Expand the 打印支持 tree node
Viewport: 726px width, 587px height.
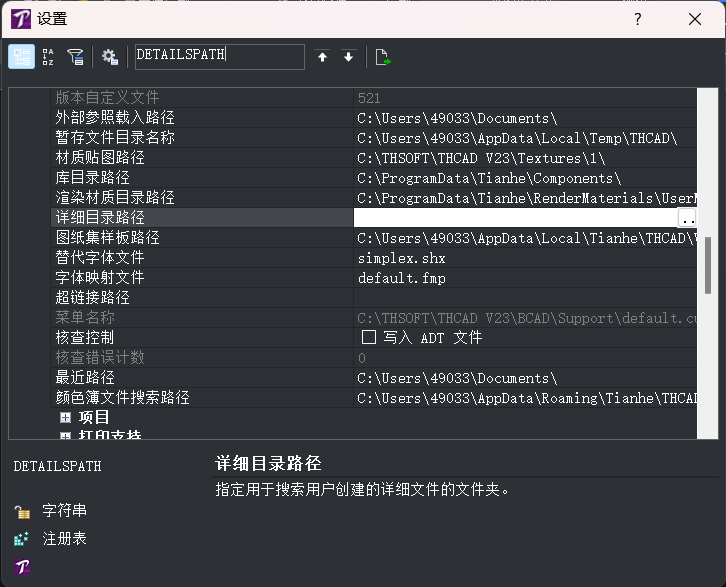[x=65, y=436]
